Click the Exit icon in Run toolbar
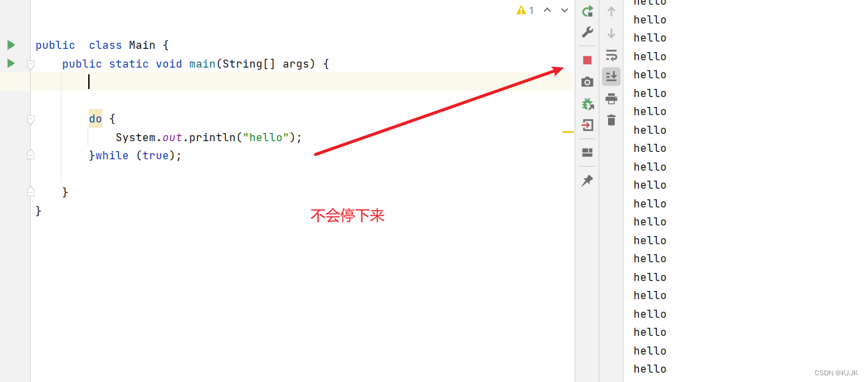 (587, 125)
